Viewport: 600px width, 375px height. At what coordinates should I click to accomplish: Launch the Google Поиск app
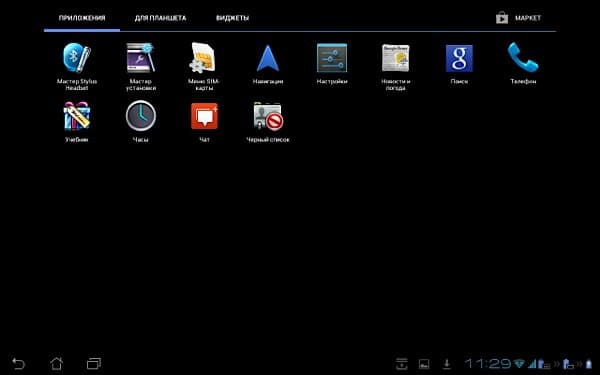point(459,64)
